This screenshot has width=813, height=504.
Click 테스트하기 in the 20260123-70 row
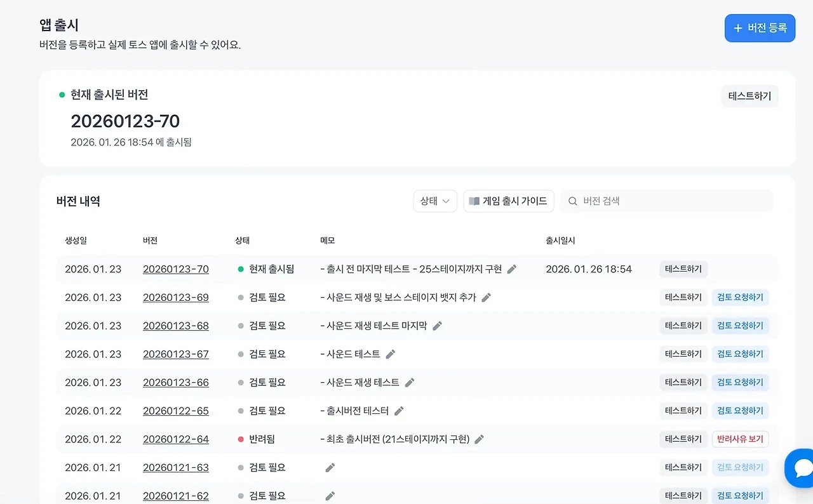point(683,269)
